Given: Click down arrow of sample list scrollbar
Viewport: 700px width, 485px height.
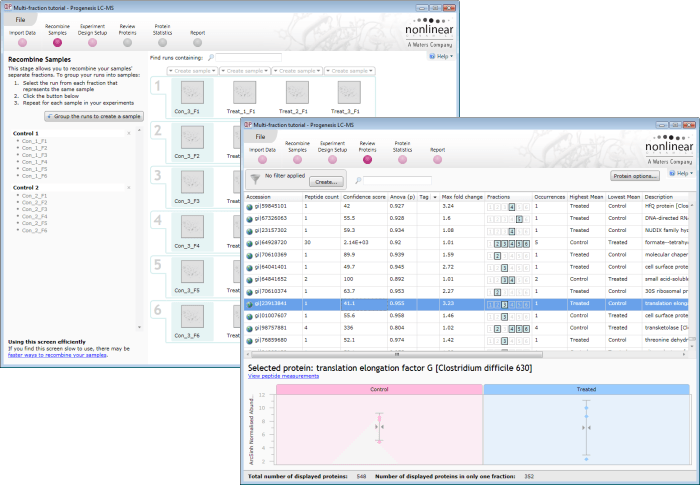Looking at the screenshot, I should click(x=139, y=327).
